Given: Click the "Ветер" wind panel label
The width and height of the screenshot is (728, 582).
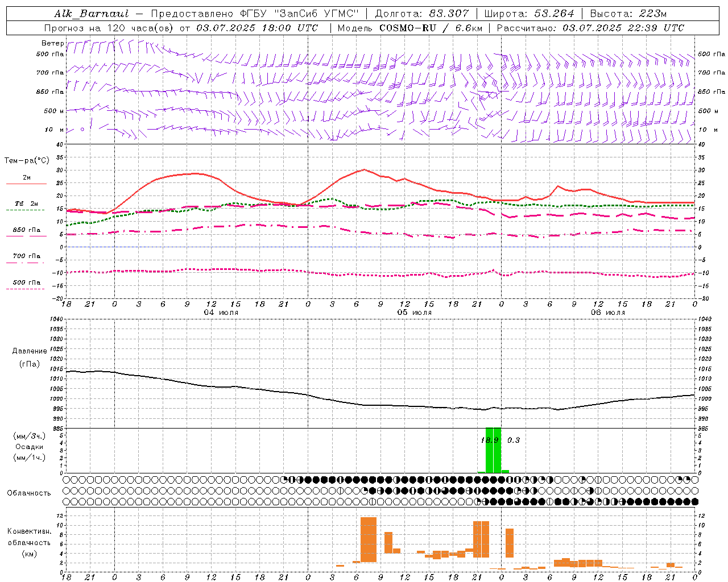Looking at the screenshot, I should [x=53, y=43].
